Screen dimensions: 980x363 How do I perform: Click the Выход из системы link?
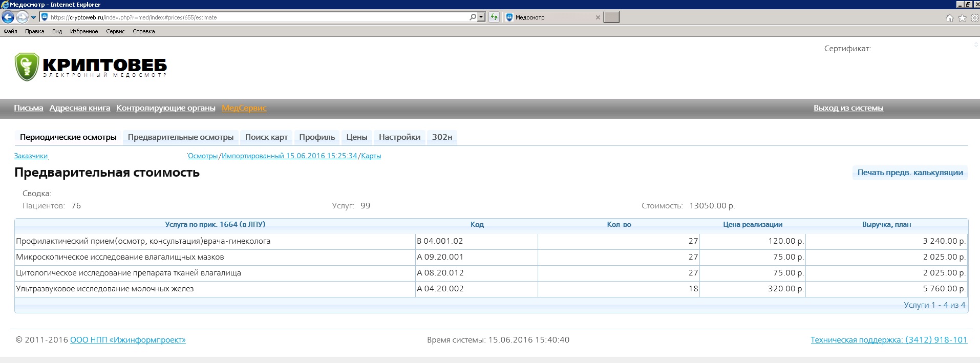tap(848, 108)
